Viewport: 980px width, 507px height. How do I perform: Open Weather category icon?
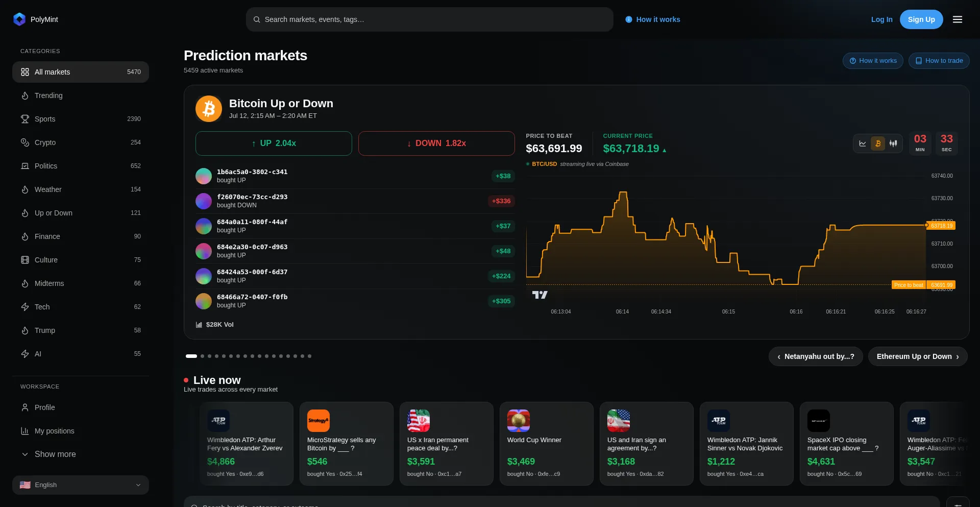[25, 189]
